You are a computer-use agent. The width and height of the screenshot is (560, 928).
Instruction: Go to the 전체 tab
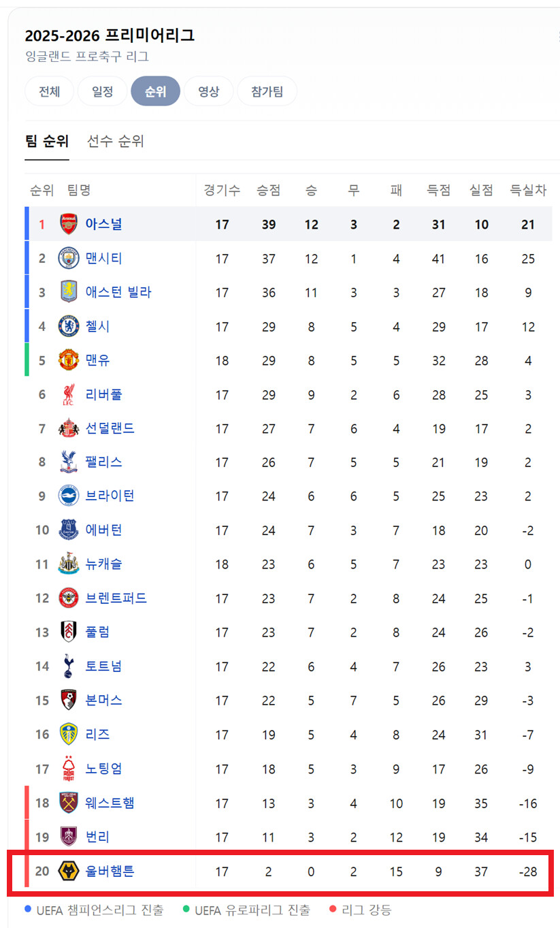click(49, 91)
